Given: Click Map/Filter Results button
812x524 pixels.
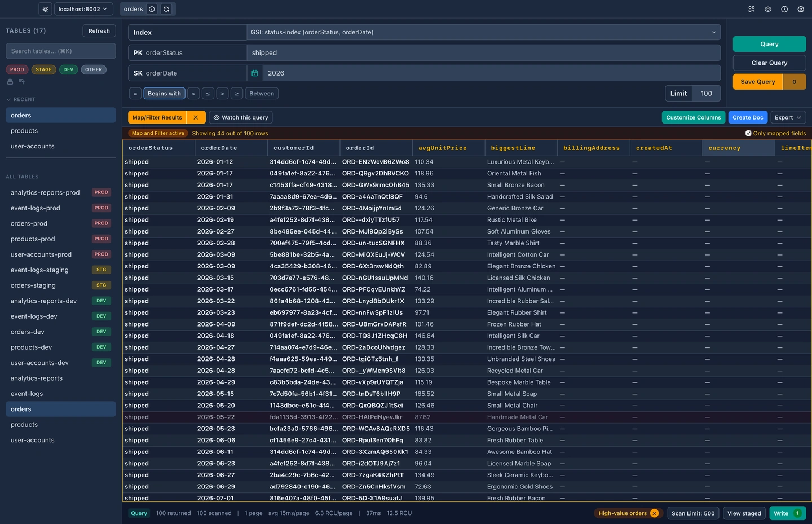Looking at the screenshot, I should pyautogui.click(x=157, y=117).
